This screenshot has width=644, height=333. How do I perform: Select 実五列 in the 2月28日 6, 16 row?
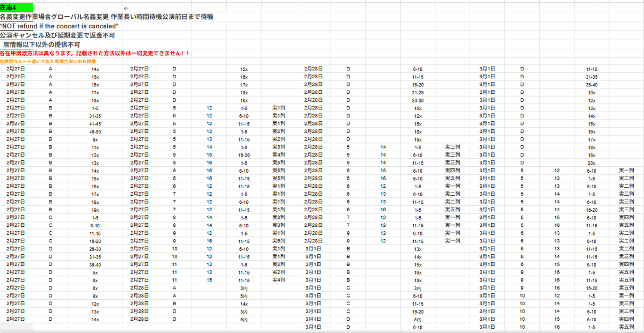(x=453, y=209)
